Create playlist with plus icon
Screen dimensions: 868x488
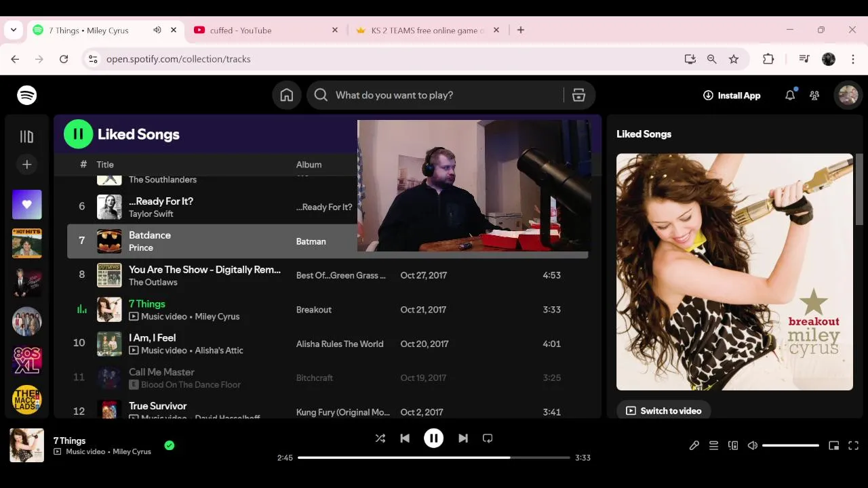coord(26,164)
